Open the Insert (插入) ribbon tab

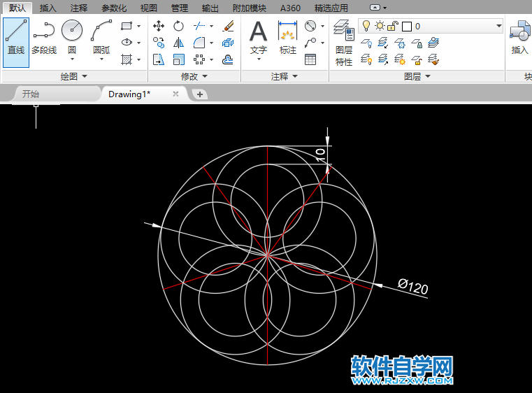[48, 8]
